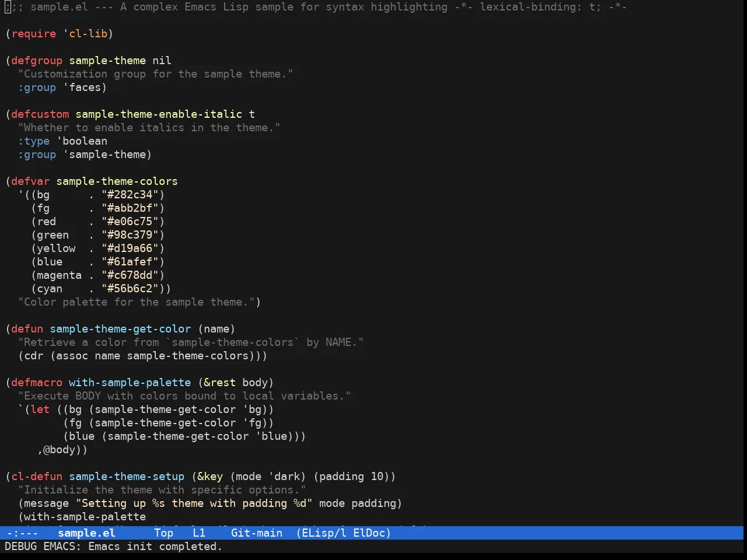Click the color string "#98c379"
Screen dimensions: 747x560
130,235
